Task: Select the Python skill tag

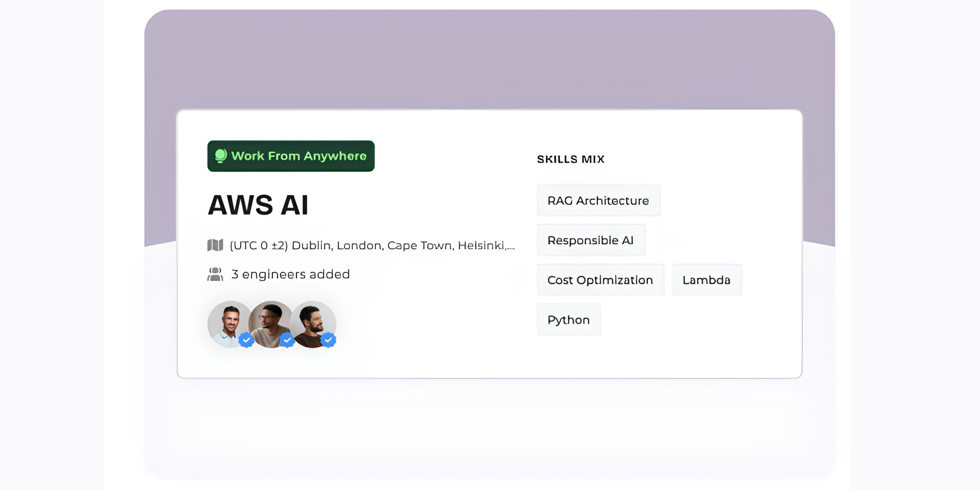Action: 569,319
